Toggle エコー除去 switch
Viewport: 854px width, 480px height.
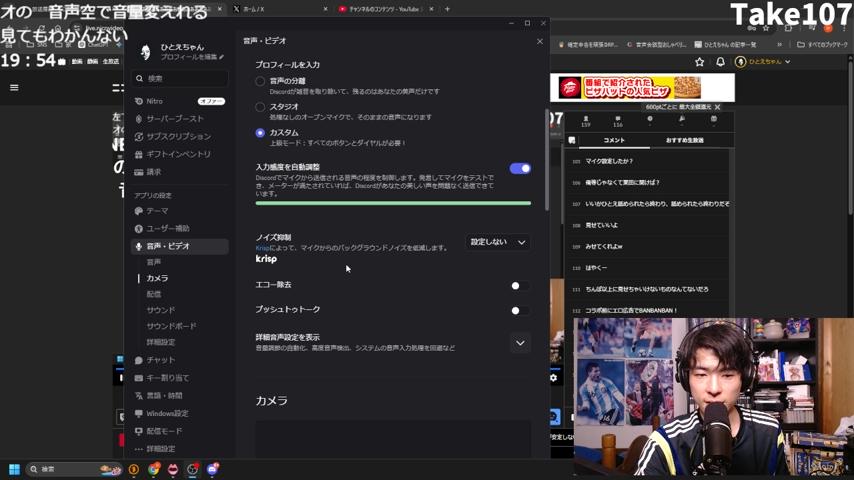[x=520, y=285]
